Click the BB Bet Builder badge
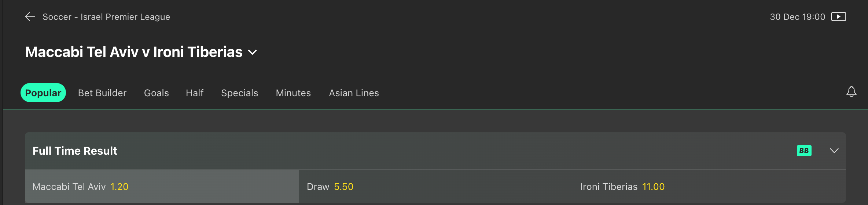Image resolution: width=868 pixels, height=205 pixels. (x=804, y=151)
